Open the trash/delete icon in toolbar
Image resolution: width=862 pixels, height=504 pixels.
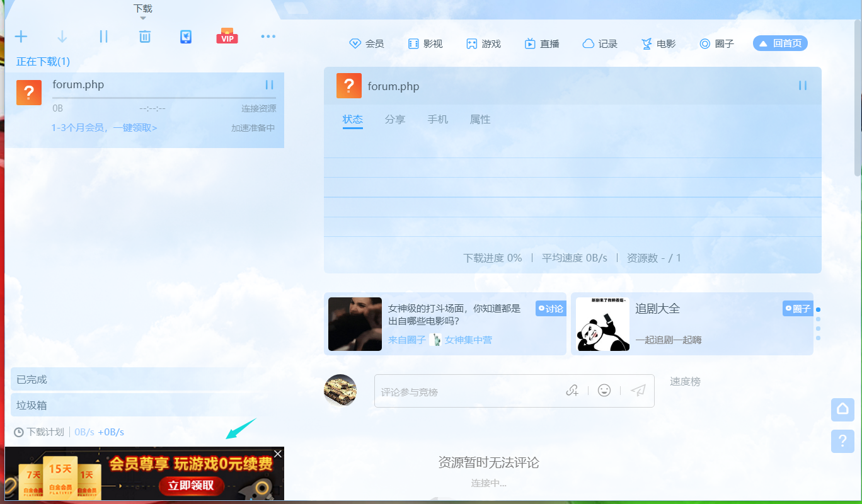click(144, 36)
